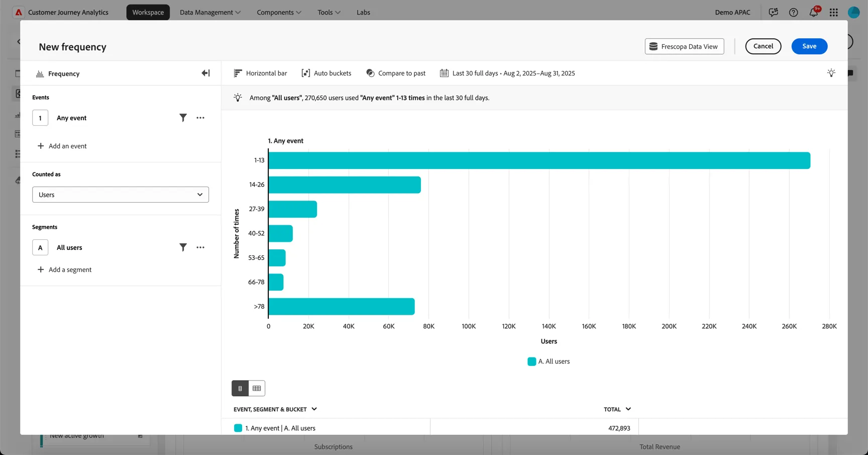Click the event number 1 badge
This screenshot has width=868, height=455.
tap(40, 118)
